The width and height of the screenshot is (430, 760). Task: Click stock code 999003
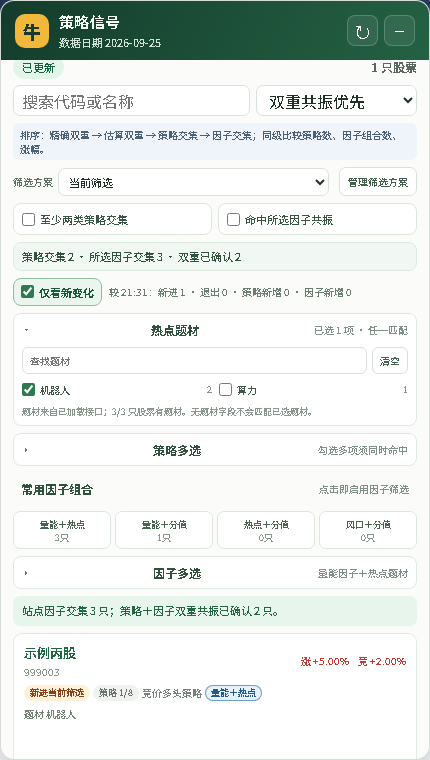(x=42, y=672)
